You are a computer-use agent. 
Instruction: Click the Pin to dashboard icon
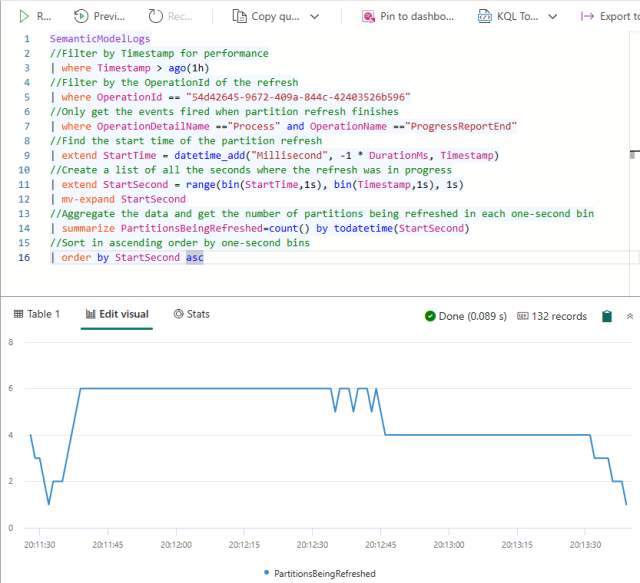pyautogui.click(x=368, y=17)
